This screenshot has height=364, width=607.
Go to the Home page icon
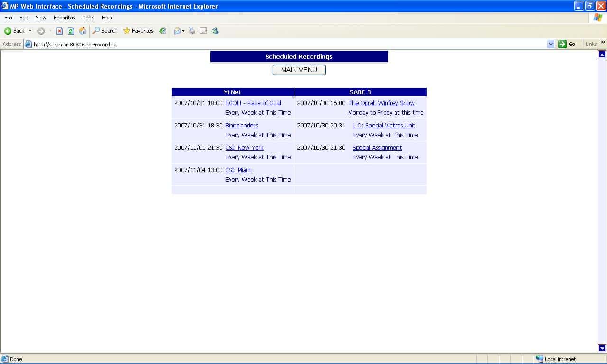83,31
